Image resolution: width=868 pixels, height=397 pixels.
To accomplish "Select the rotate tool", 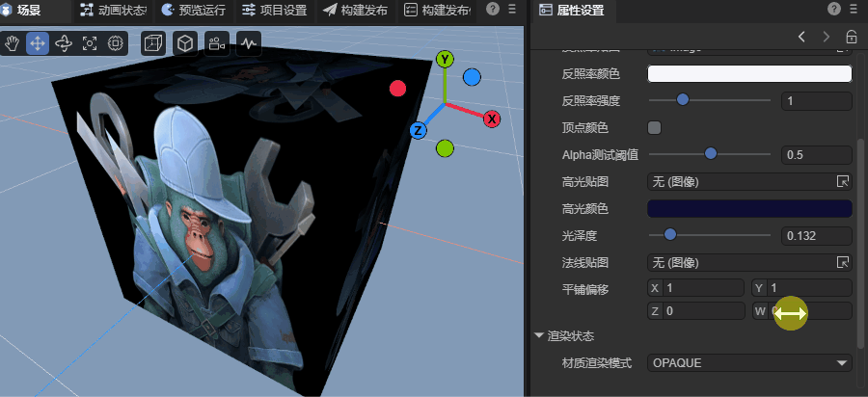I will coord(64,43).
